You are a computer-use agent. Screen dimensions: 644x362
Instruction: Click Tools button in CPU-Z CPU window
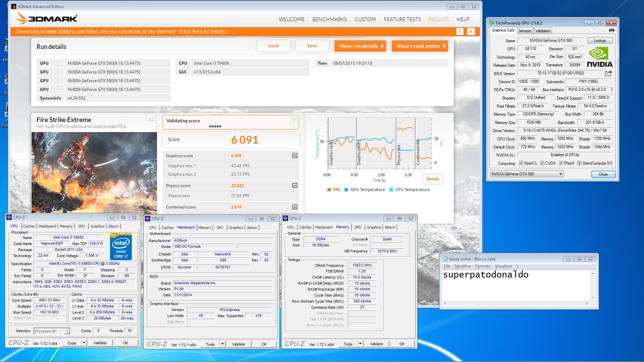pyautogui.click(x=72, y=343)
